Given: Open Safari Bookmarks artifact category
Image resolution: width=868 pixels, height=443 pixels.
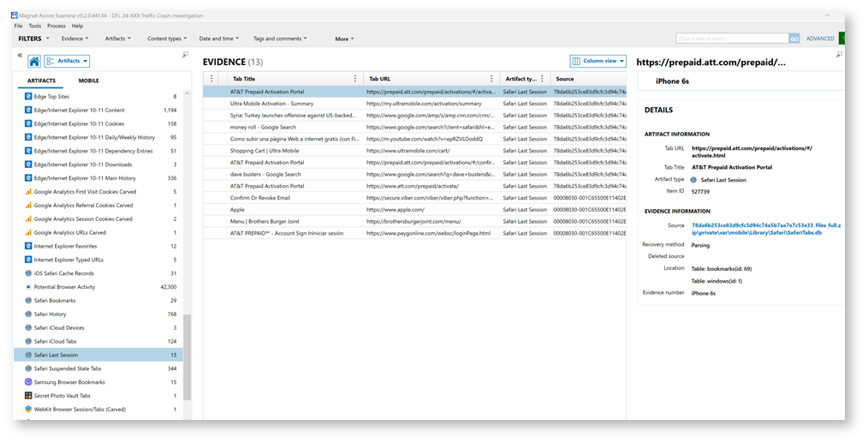Looking at the screenshot, I should [x=98, y=301].
